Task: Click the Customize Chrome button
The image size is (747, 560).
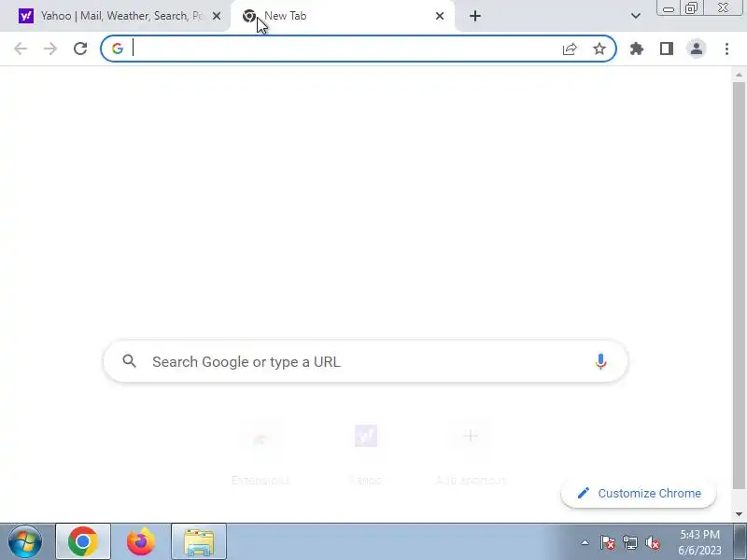Action: click(x=639, y=494)
